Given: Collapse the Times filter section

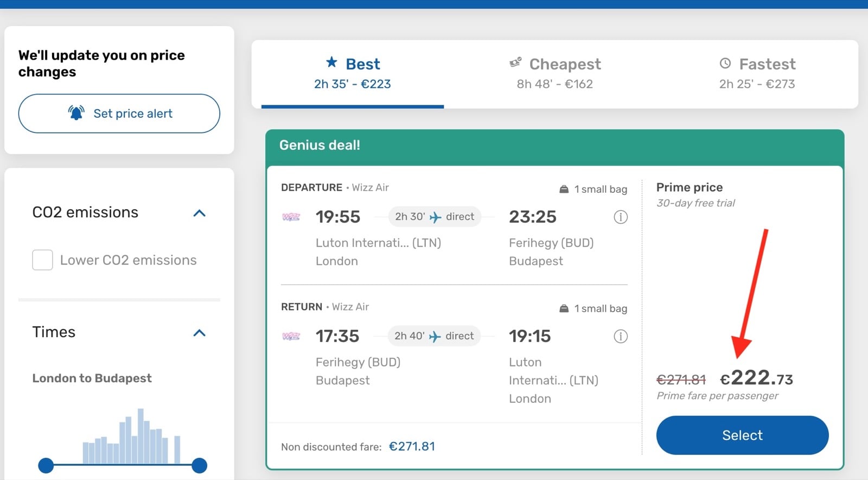Looking at the screenshot, I should pyautogui.click(x=200, y=333).
